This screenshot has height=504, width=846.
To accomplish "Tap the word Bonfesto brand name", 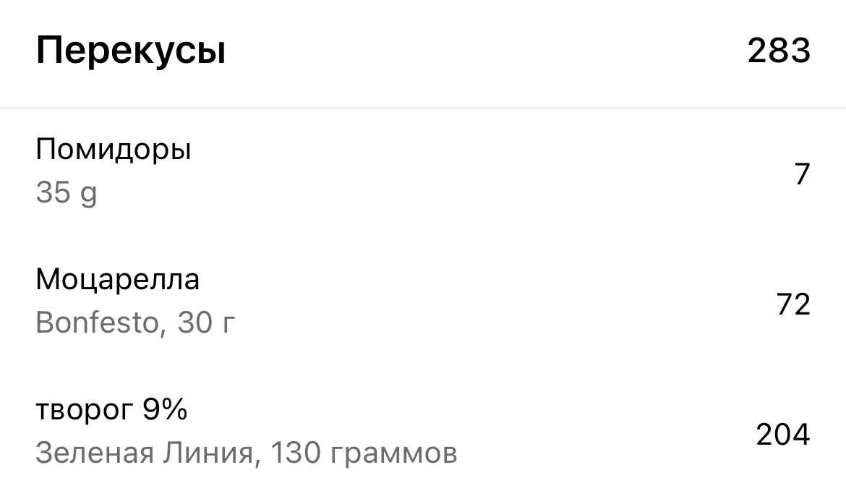I will [97, 323].
